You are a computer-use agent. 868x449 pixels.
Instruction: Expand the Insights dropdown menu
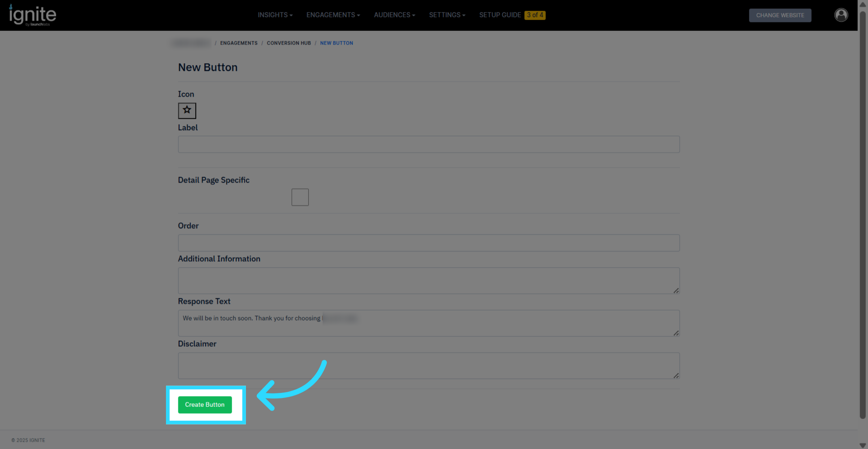[275, 15]
